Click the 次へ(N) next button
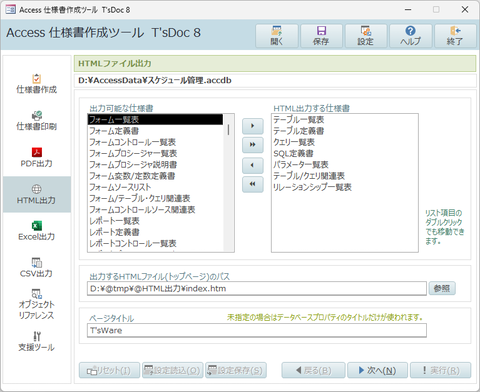Screen dimensions: 480x392 coord(377,370)
